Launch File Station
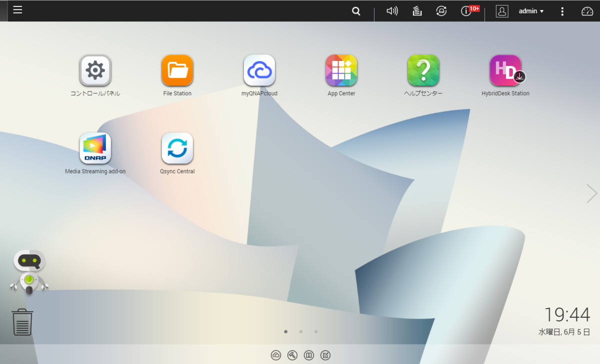This screenshot has width=600, height=364. coord(177,70)
